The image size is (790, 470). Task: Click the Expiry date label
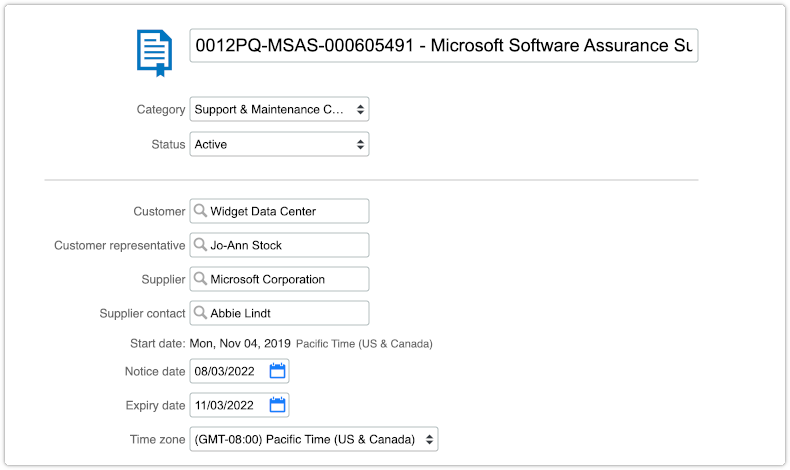pyautogui.click(x=155, y=406)
